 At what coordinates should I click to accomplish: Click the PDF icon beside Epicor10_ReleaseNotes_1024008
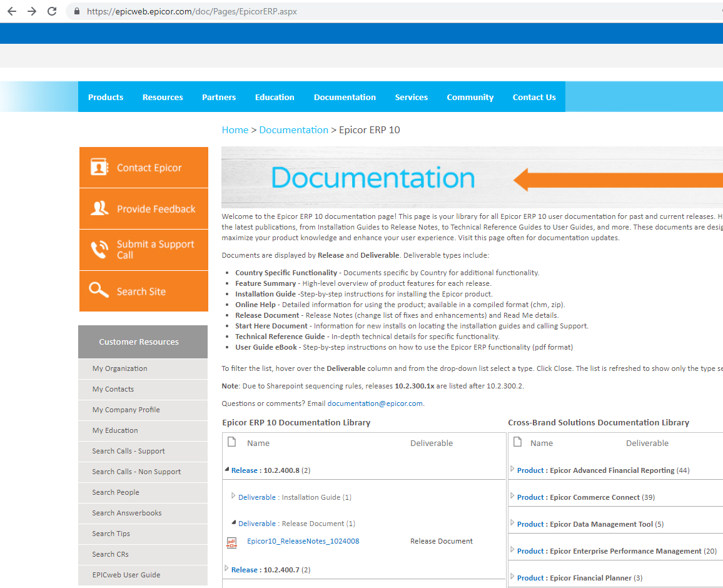(232, 543)
